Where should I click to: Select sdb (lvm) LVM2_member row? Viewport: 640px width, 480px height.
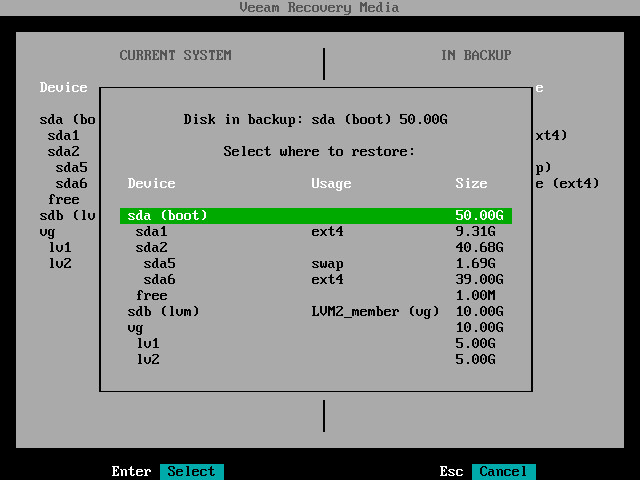point(316,311)
